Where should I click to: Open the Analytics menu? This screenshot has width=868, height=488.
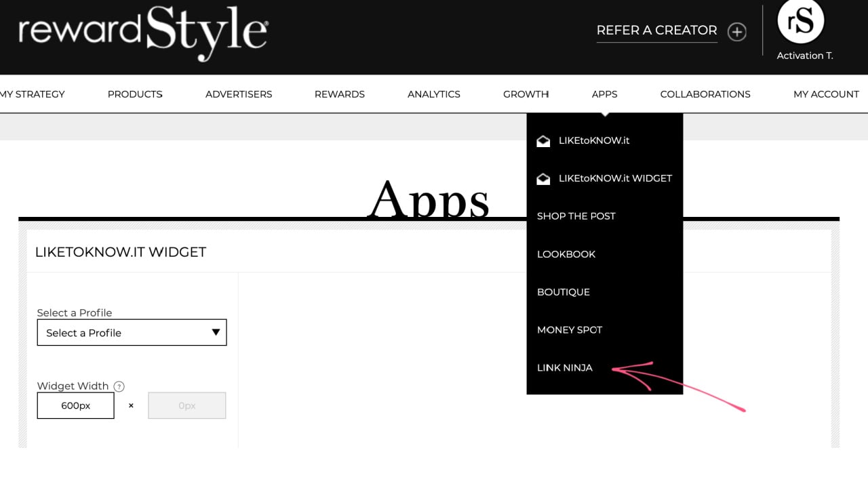434,94
